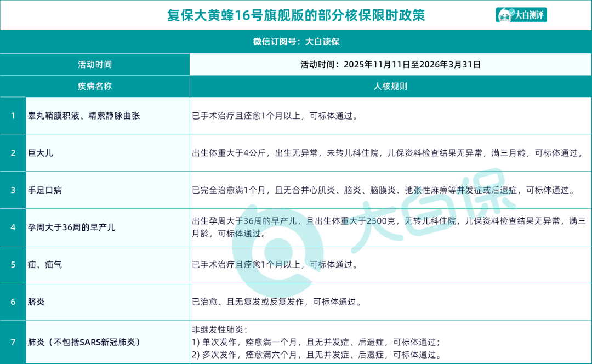This screenshot has height=364, width=592.
Task: Click the 活动时间 label cell
Action: [x=95, y=64]
